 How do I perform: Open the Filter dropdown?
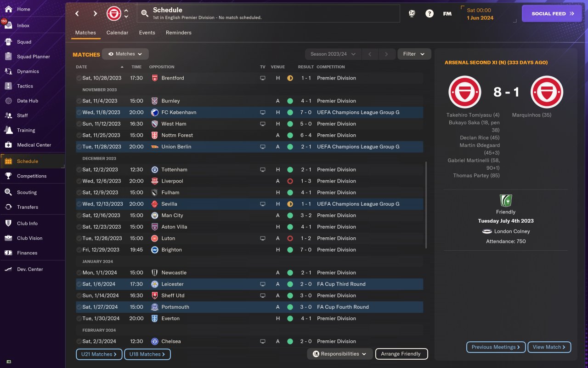pyautogui.click(x=414, y=54)
